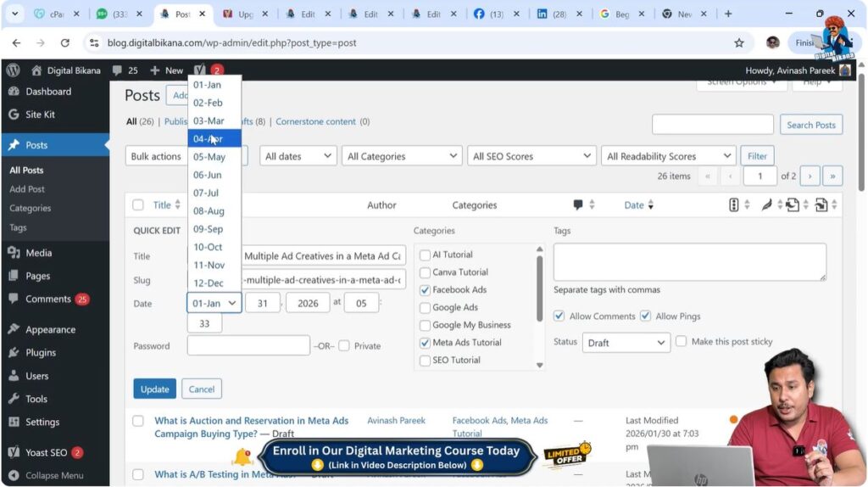The height and width of the screenshot is (487, 868).
Task: Collapse the admin sidebar menu
Action: [x=53, y=475]
